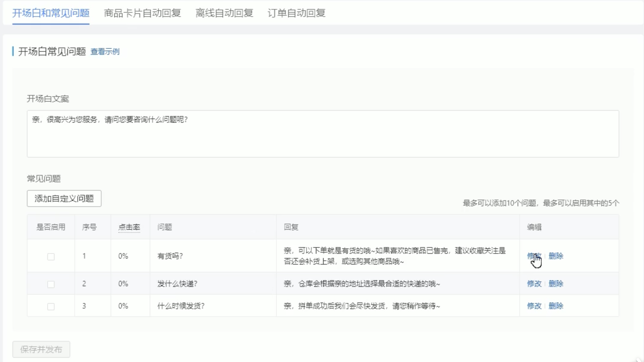Enable checkbox for 有货吗? row
The height and width of the screenshot is (362, 644).
point(51,257)
